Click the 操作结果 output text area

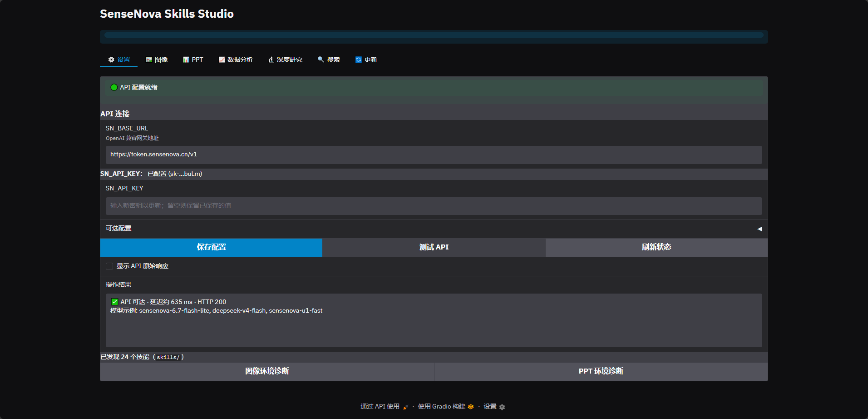(434, 320)
